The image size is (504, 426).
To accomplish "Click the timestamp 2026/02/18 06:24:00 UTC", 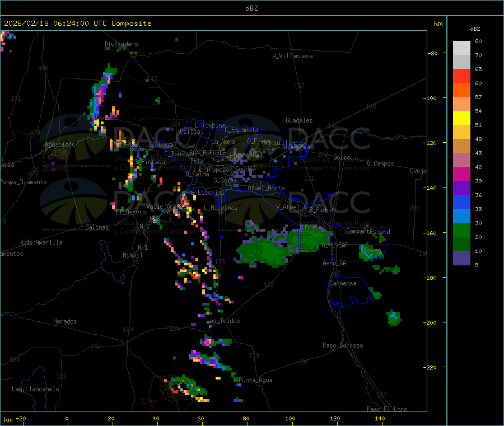I will [x=55, y=24].
